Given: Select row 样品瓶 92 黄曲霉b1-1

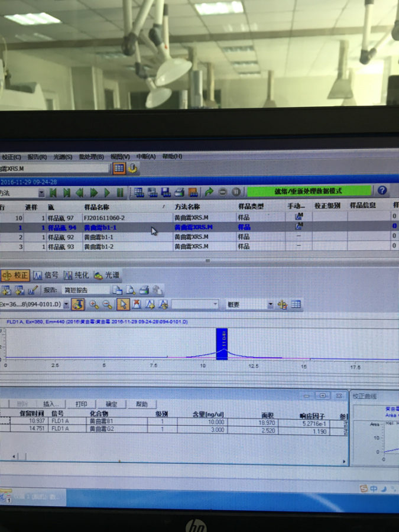Looking at the screenshot, I should tap(200, 237).
